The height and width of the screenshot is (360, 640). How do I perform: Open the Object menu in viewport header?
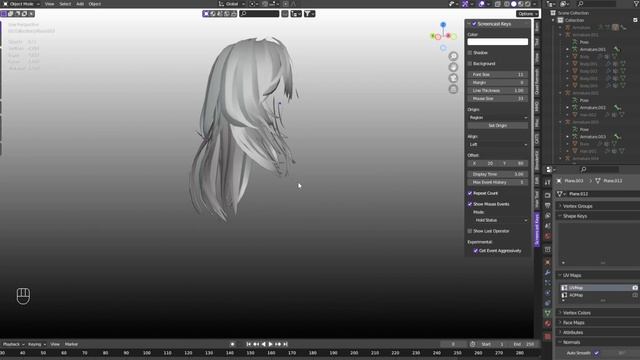pyautogui.click(x=95, y=4)
